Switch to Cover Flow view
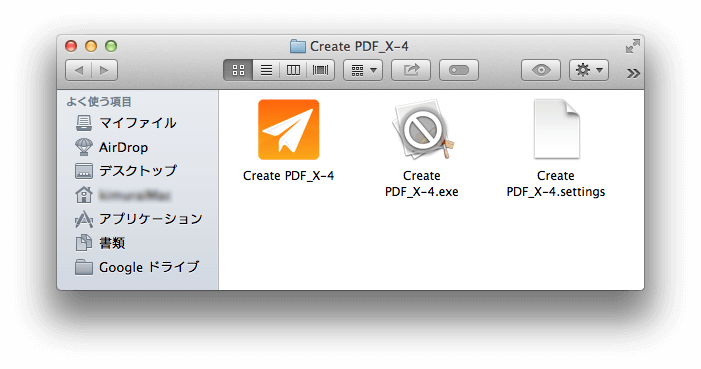The height and width of the screenshot is (369, 701). (x=321, y=70)
